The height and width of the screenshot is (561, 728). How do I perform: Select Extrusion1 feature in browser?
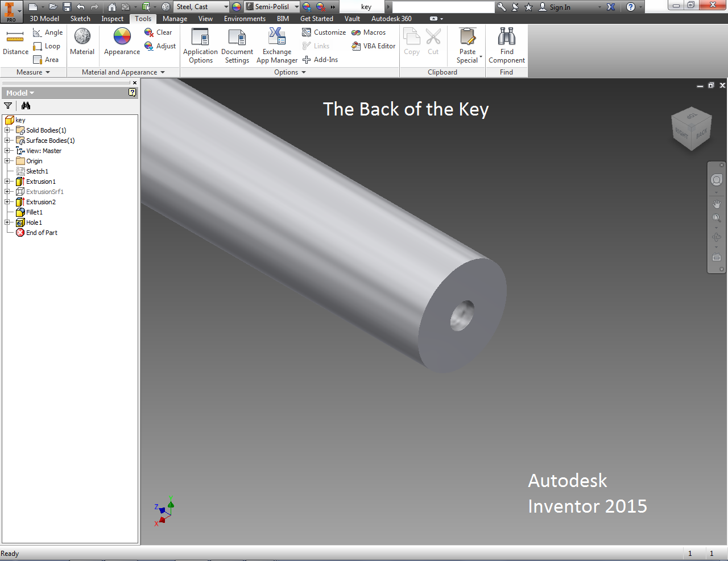point(40,181)
